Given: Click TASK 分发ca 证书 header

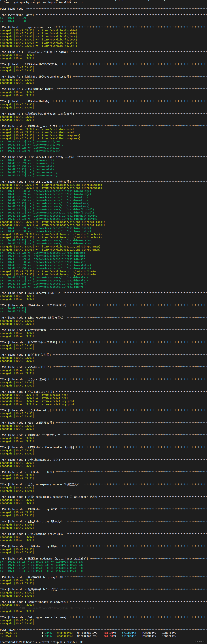Looking at the screenshot, I should coord(104,380).
